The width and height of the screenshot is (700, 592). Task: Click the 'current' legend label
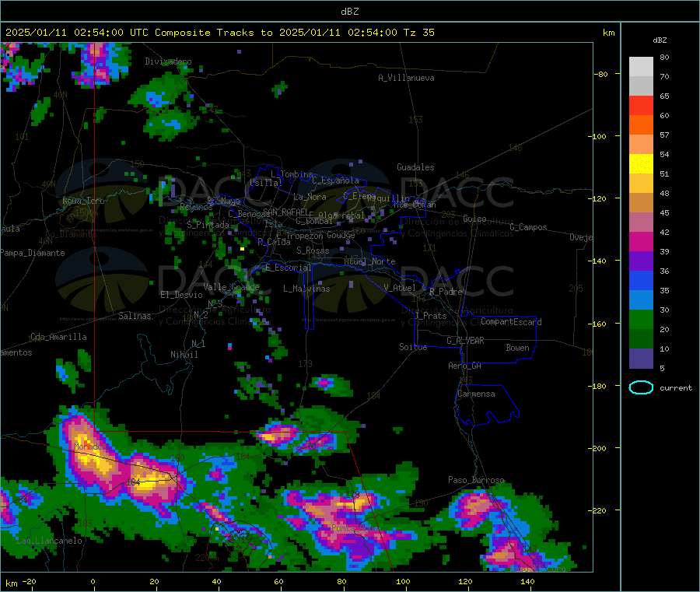[676, 388]
